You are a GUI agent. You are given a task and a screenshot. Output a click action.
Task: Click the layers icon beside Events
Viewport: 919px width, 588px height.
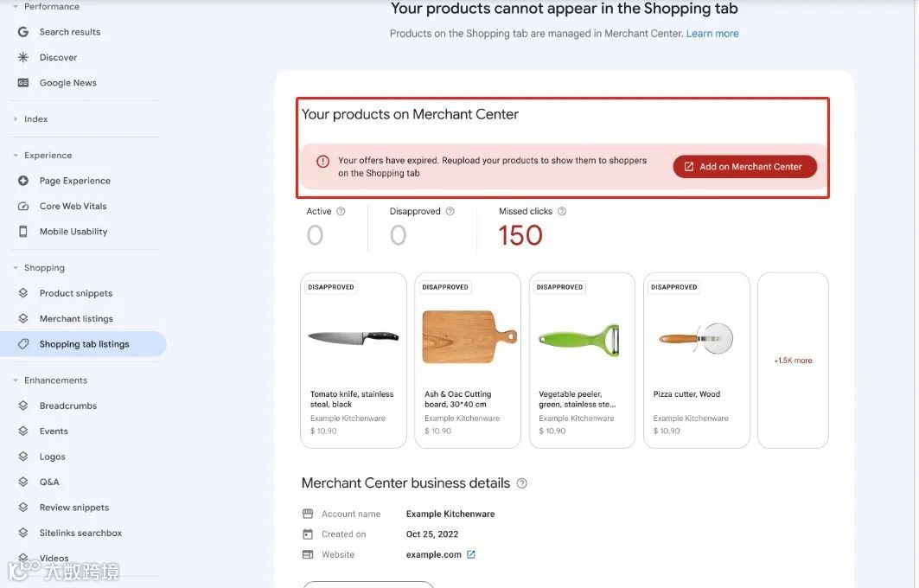click(x=22, y=431)
